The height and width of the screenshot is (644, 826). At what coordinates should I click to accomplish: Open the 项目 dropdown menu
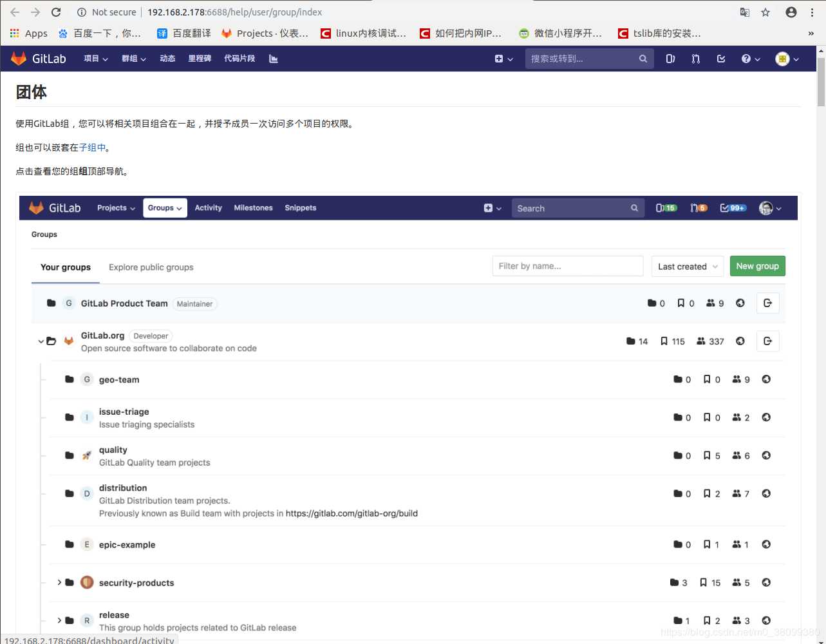(x=96, y=59)
